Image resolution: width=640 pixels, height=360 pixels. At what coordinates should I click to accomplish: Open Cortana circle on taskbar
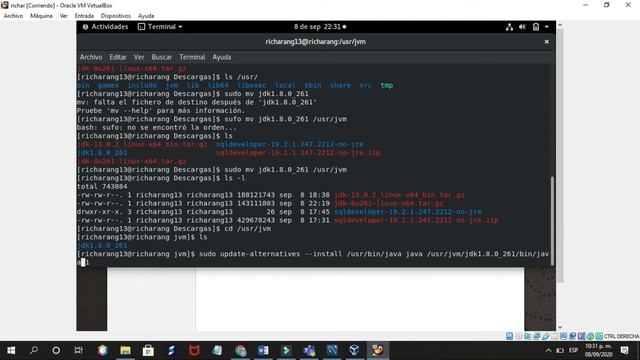click(56, 350)
